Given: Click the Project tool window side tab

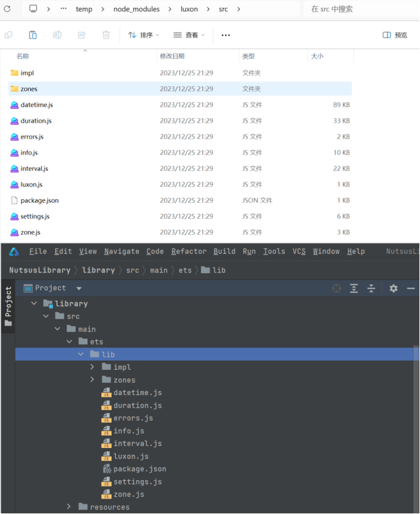Looking at the screenshot, I should click(x=8, y=306).
